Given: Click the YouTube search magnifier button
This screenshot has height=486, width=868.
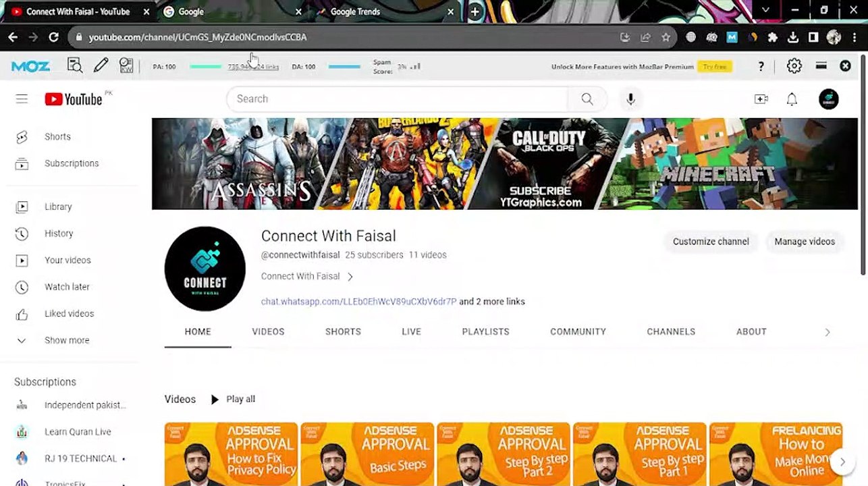Looking at the screenshot, I should click(587, 99).
